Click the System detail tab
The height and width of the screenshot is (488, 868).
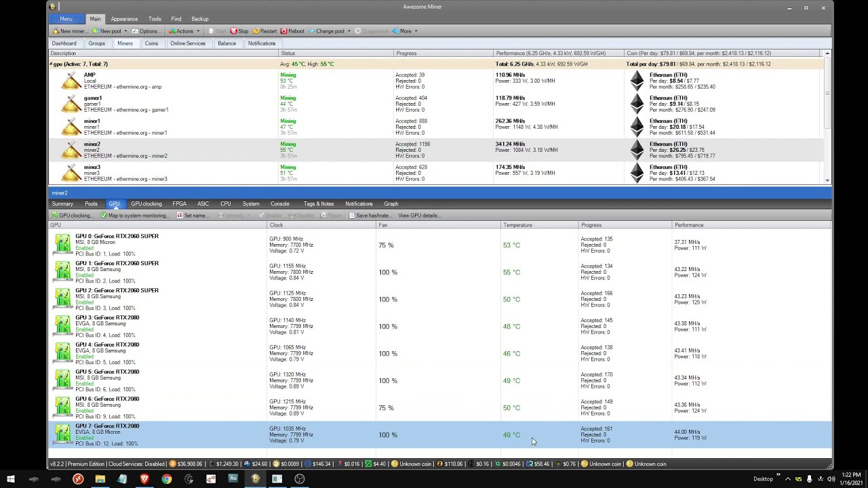point(251,204)
